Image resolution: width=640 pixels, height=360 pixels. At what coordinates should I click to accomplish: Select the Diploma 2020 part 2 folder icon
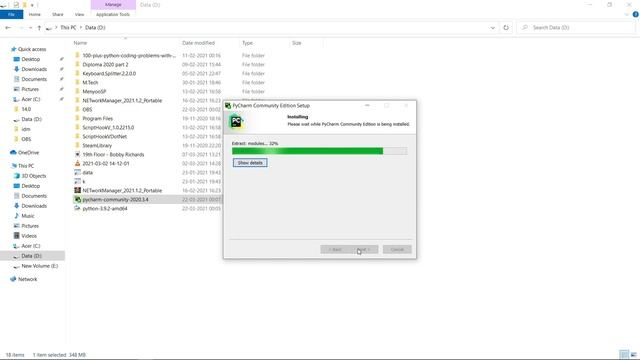pyautogui.click(x=77, y=64)
